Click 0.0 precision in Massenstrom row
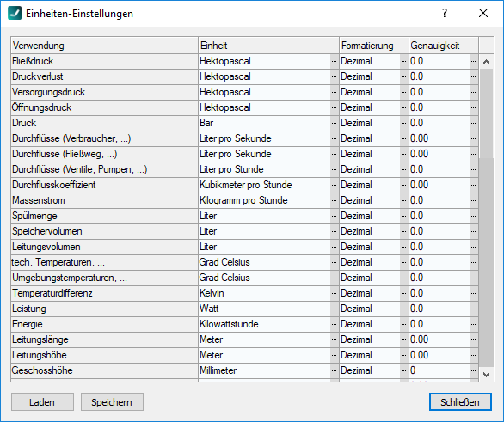Image resolution: width=504 pixels, height=422 pixels. 416,200
